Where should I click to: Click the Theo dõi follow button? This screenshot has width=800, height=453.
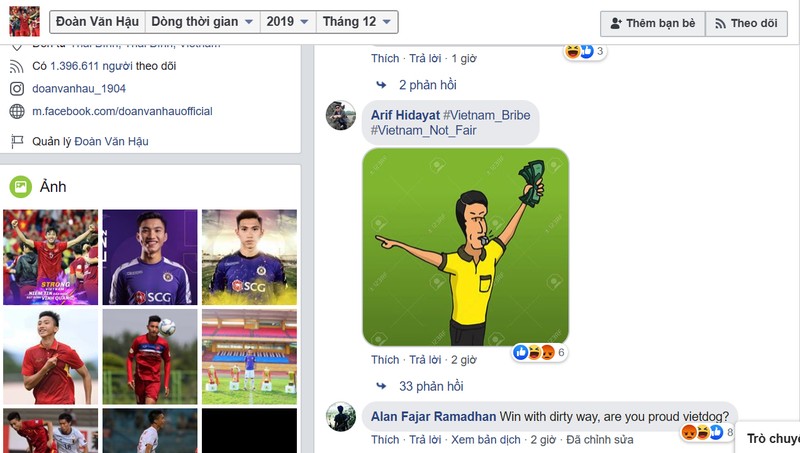tap(746, 23)
